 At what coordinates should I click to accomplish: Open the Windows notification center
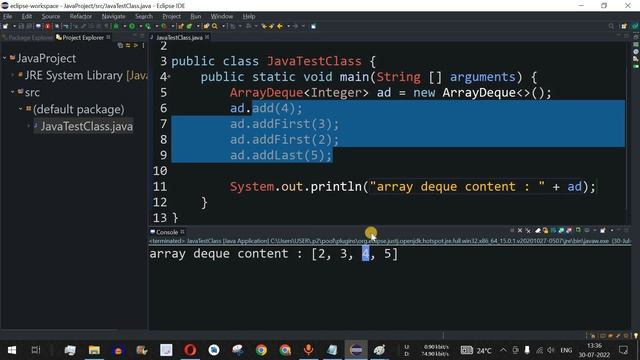pyautogui.click(x=623, y=350)
